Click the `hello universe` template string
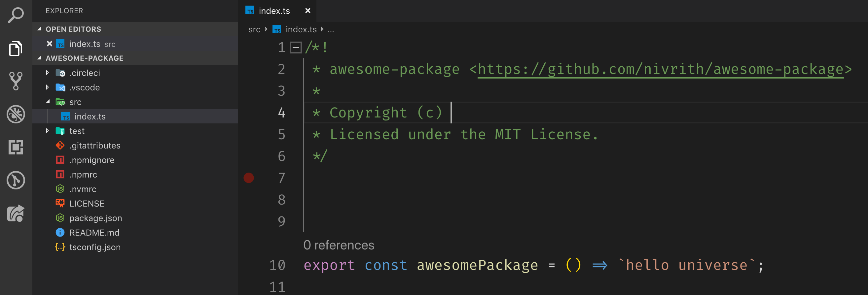This screenshot has width=868, height=295. (687, 265)
